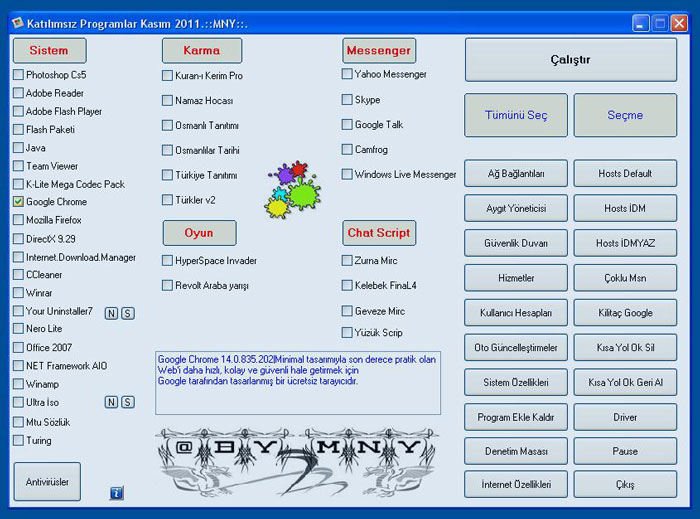Select the HyperSpace Invader checkbox
The height and width of the screenshot is (519, 700).
(x=167, y=260)
